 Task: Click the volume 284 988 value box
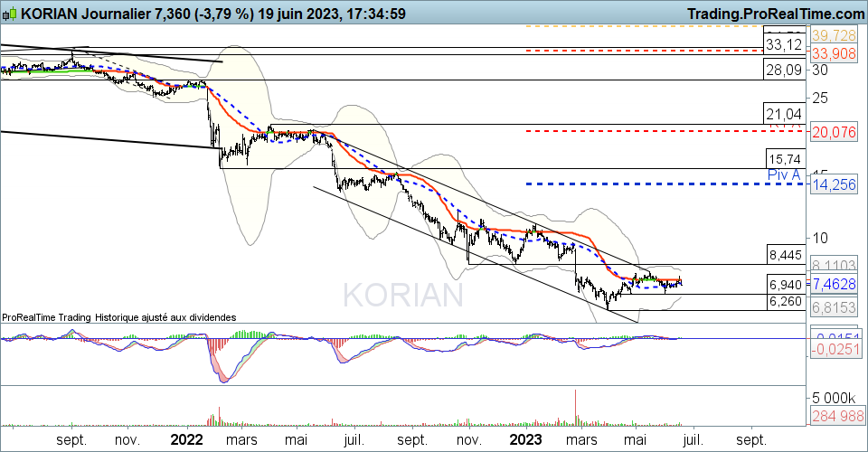pyautogui.click(x=837, y=416)
